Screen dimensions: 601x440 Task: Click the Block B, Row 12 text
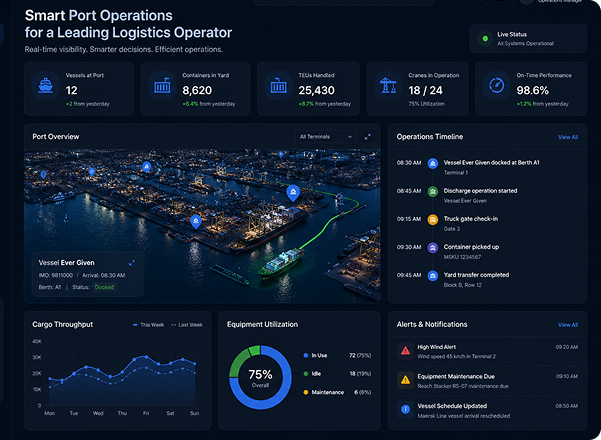[x=463, y=285]
